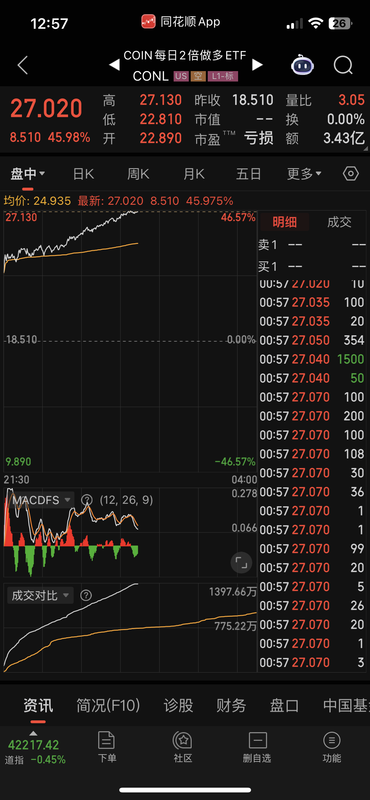Go to previous stock with left triangle

[x=114, y=65]
